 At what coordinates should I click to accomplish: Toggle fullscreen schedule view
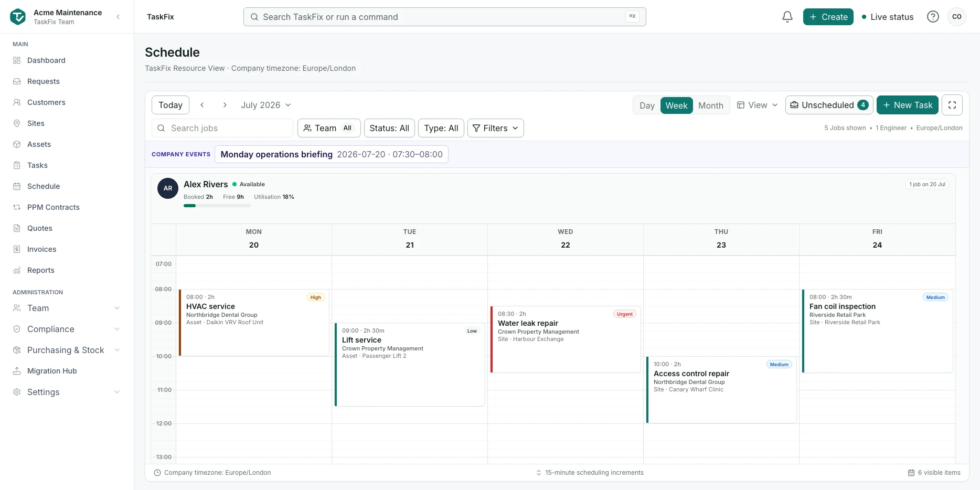point(952,105)
